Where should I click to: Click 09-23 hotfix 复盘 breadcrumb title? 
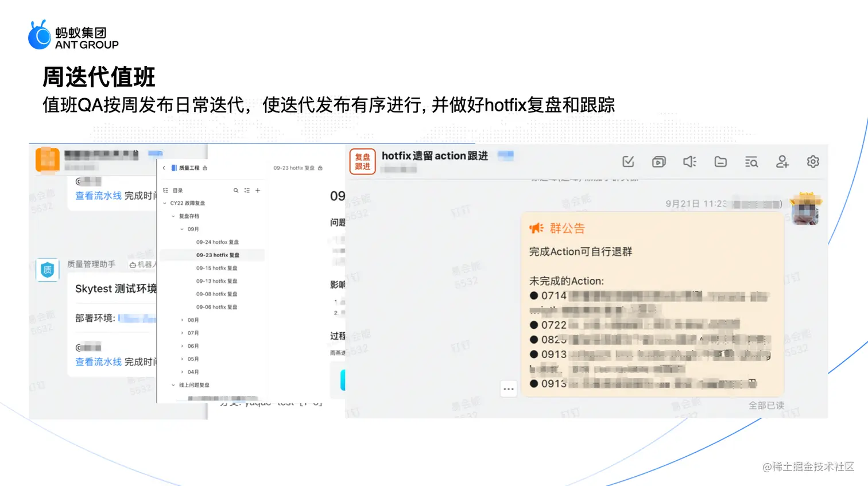294,168
